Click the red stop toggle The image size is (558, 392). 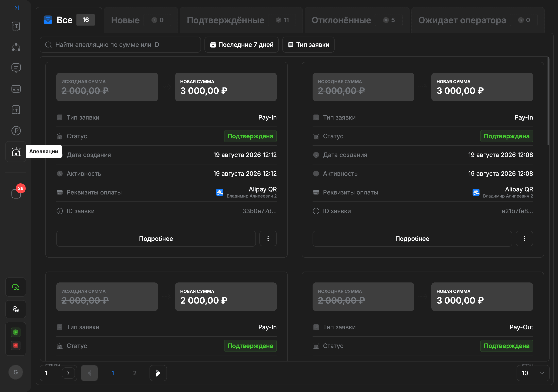coord(16,345)
